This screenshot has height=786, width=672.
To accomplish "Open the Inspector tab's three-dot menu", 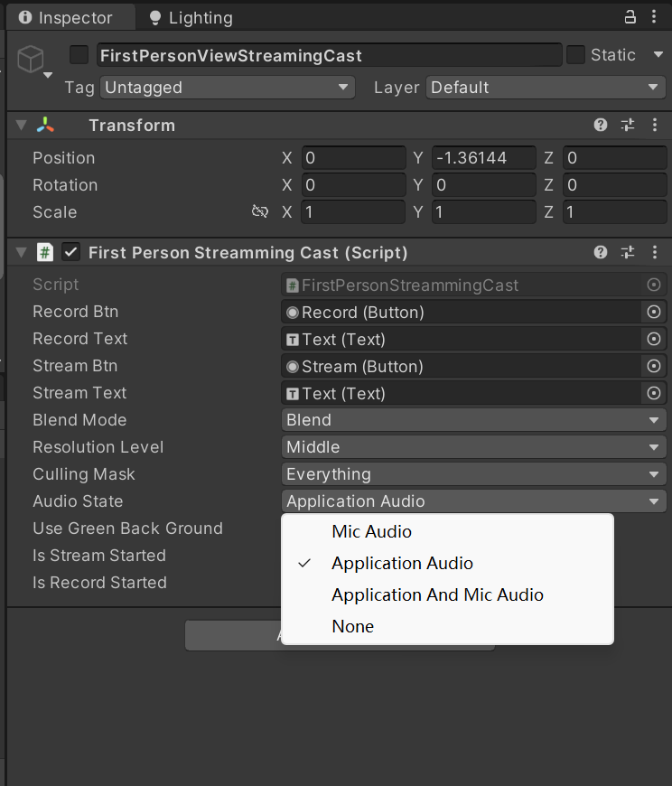I will [654, 17].
